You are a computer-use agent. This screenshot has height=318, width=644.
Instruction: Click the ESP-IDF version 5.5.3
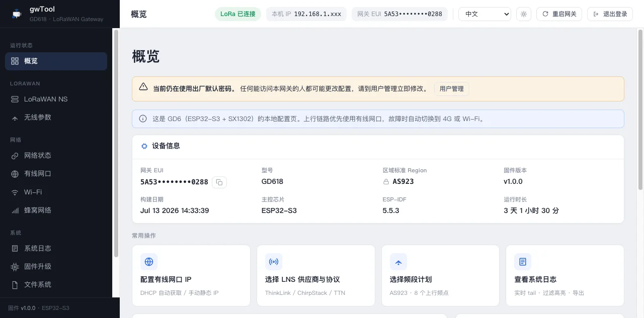coord(391,210)
